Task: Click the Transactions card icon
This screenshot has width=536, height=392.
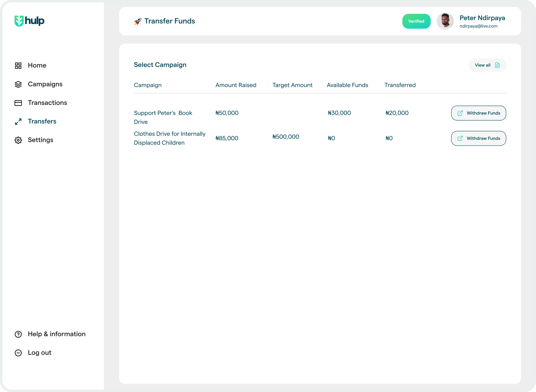Action: pos(18,103)
